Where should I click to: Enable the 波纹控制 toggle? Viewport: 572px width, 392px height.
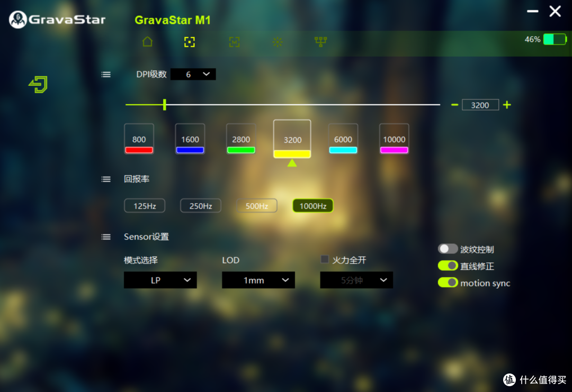(x=448, y=249)
